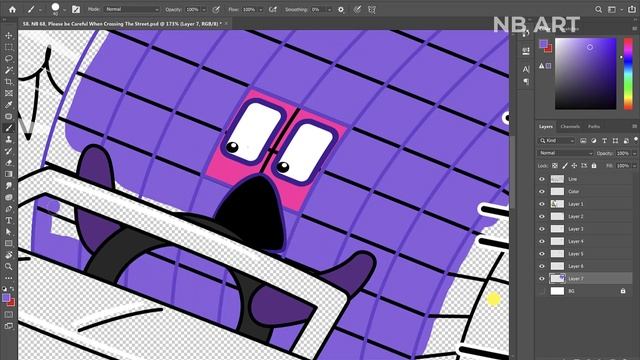Select the Pen tool
The image size is (640, 360).
pos(9,209)
